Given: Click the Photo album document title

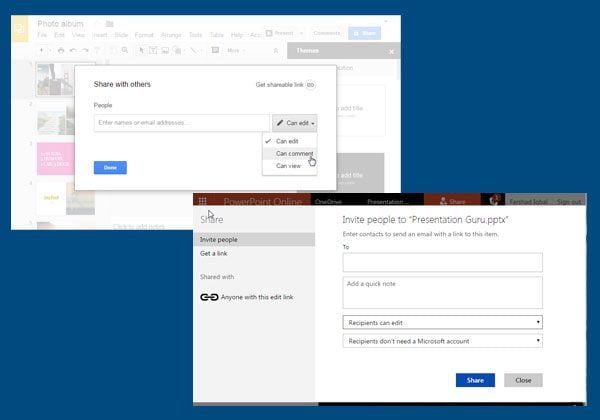Looking at the screenshot, I should [x=60, y=24].
